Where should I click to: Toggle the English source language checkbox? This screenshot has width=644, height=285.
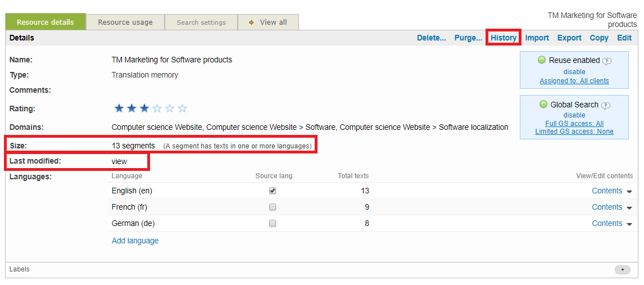[273, 191]
